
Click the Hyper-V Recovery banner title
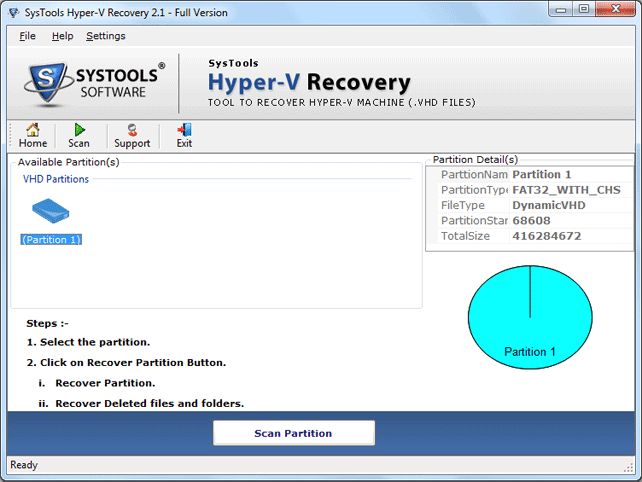click(309, 81)
